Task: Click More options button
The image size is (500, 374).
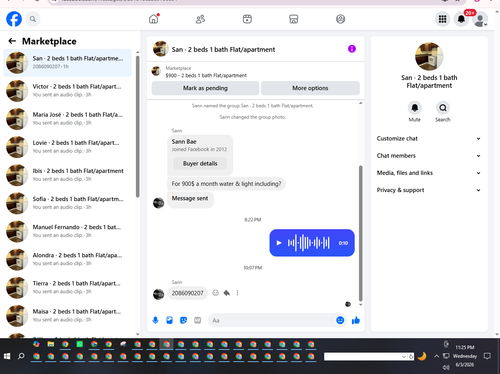Action: pos(310,88)
